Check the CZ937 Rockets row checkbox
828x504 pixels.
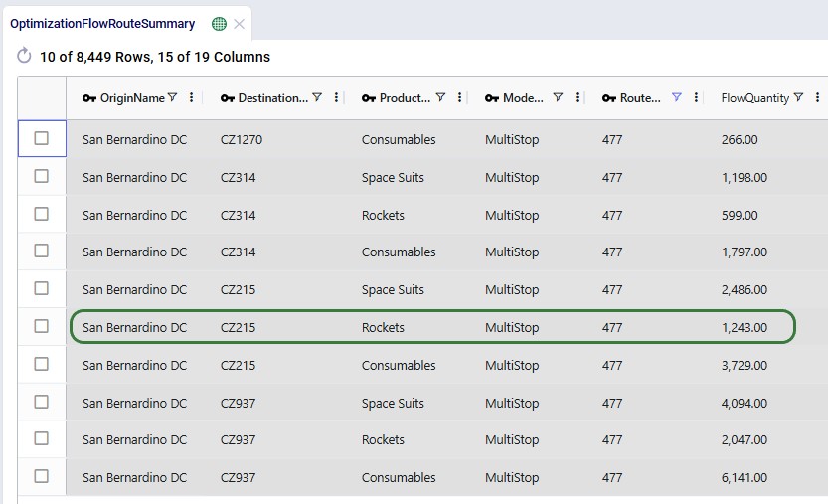coord(41,439)
